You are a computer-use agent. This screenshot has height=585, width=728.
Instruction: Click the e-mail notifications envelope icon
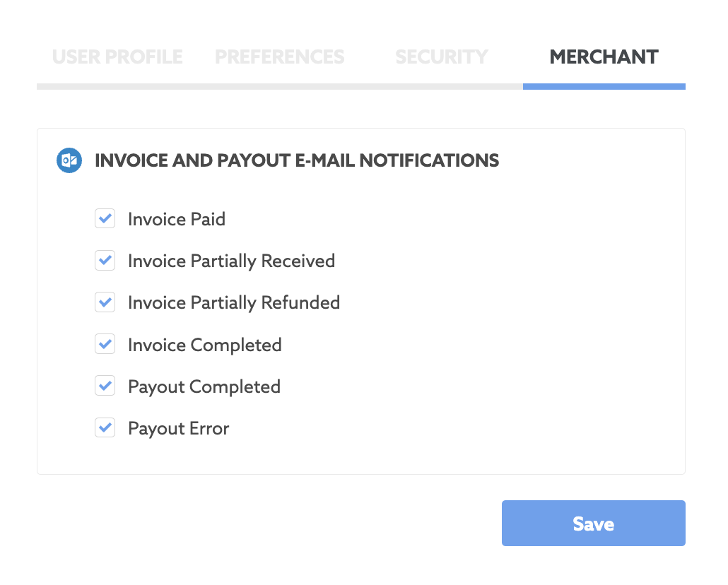[69, 160]
